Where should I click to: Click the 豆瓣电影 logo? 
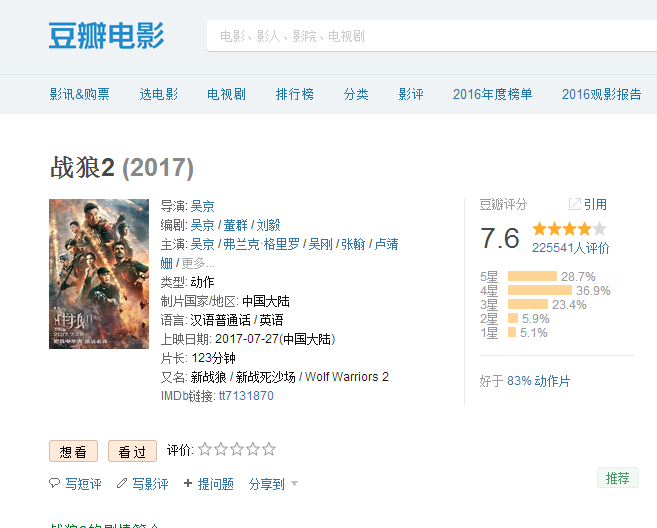coord(106,36)
